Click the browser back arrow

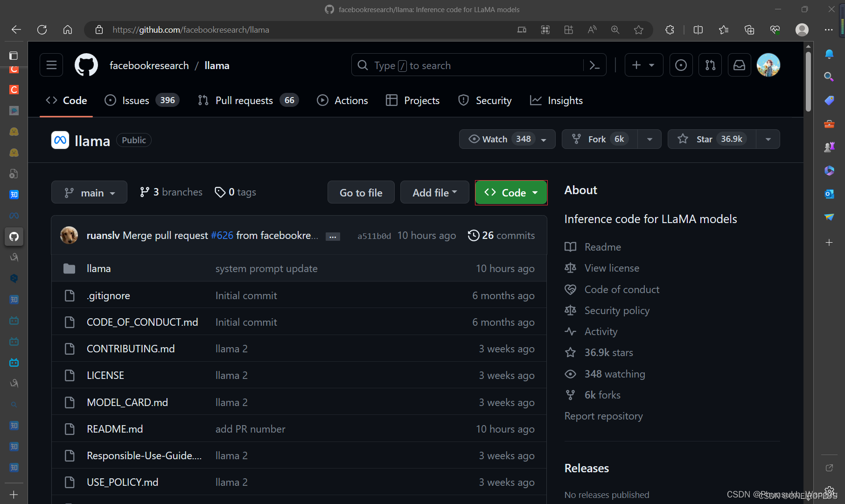[x=16, y=30]
